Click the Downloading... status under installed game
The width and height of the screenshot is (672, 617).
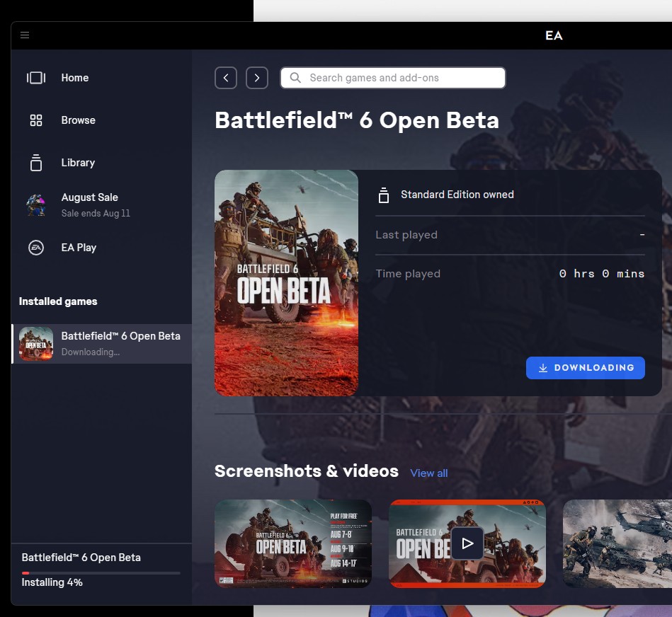pos(91,352)
